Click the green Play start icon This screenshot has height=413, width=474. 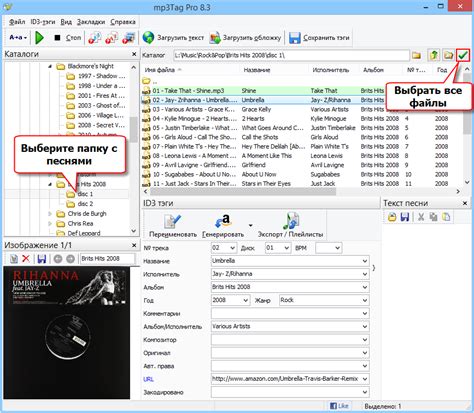click(x=39, y=38)
